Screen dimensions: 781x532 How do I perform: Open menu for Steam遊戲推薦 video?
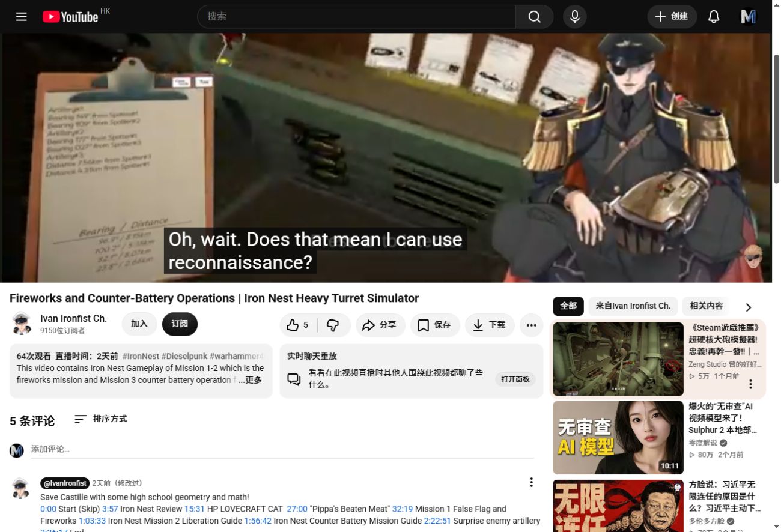pos(750,384)
